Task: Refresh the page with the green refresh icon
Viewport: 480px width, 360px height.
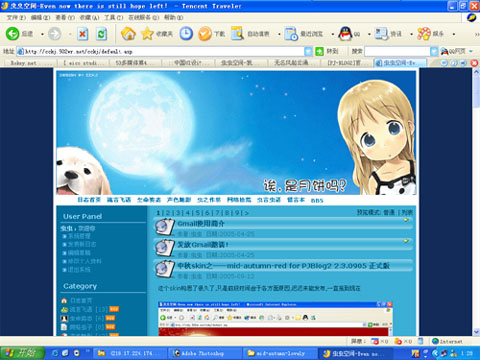Action: [101, 34]
